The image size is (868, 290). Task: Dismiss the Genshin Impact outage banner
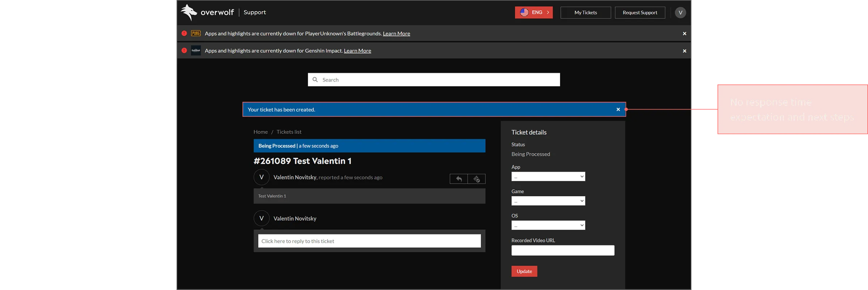[x=684, y=51]
